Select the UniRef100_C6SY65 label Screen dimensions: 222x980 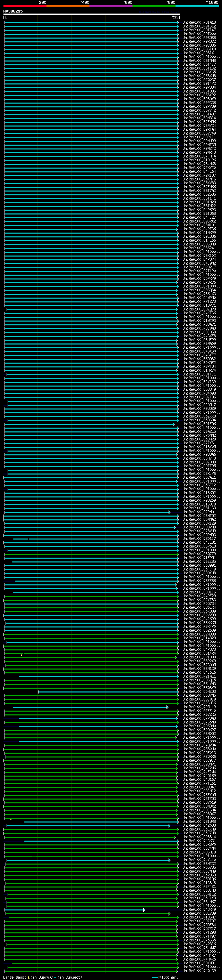(199, 72)
